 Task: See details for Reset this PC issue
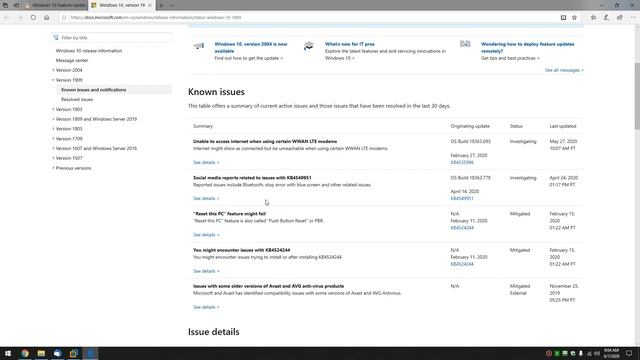tap(206, 235)
